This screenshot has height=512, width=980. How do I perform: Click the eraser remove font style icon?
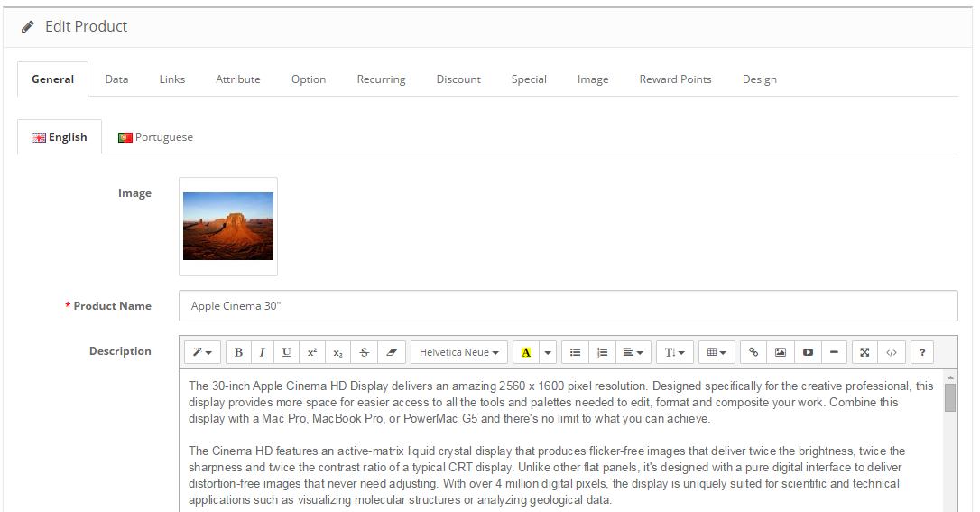pos(392,352)
